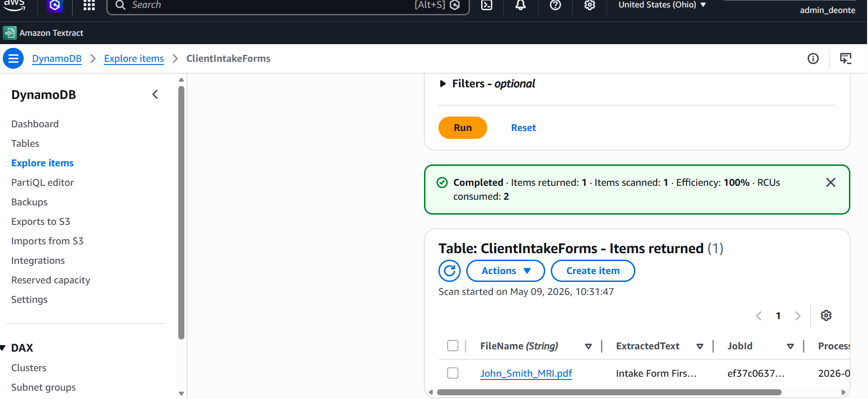Sort by ExtractedText column arrow

coord(700,347)
